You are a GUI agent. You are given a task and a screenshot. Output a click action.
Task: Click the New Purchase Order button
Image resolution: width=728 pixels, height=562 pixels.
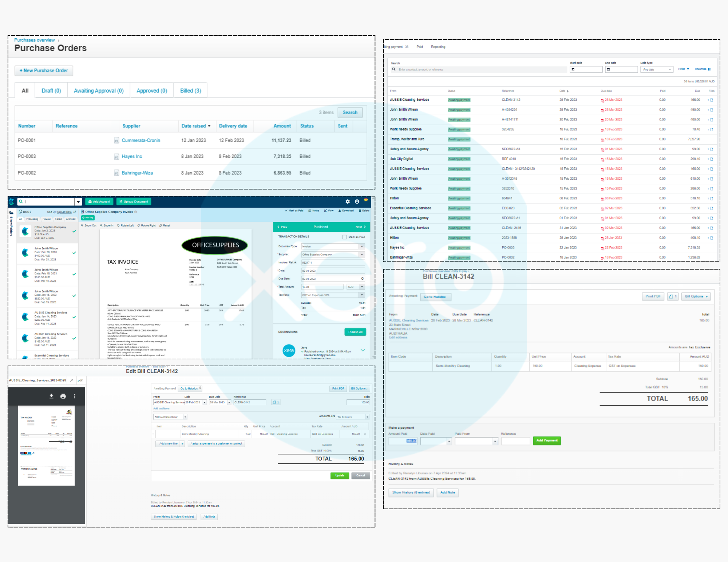click(x=44, y=71)
